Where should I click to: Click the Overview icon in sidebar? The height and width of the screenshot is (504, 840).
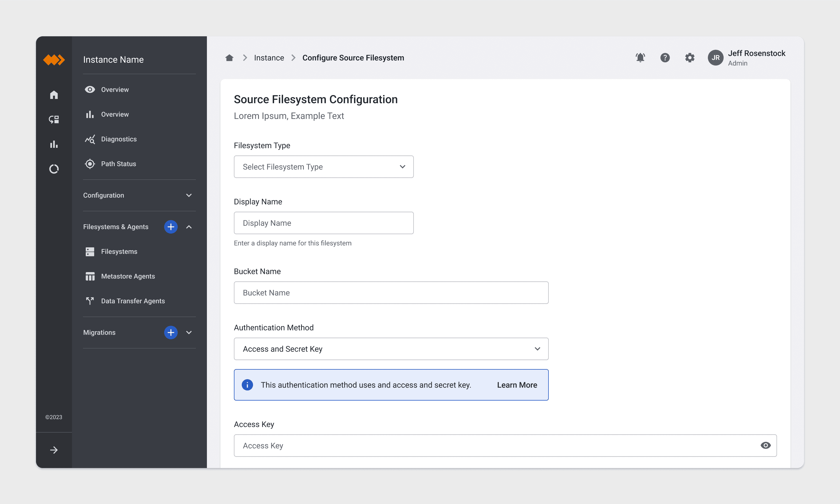(x=90, y=89)
